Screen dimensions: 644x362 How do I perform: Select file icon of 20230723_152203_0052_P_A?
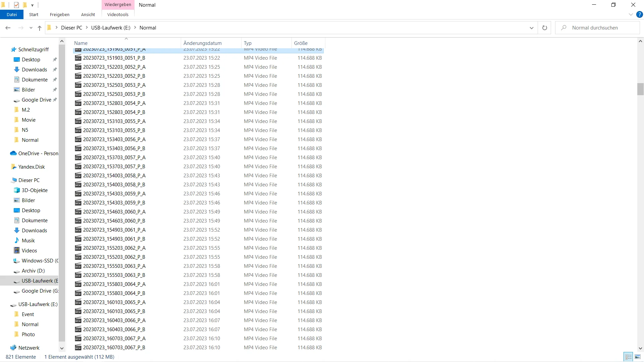coord(78,67)
